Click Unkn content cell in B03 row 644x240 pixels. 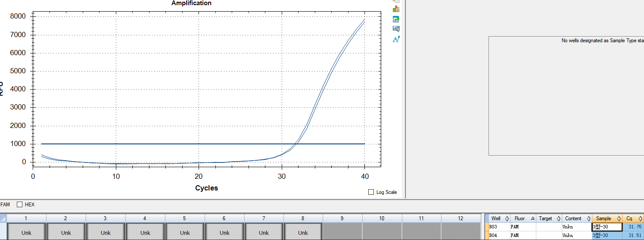577,227
